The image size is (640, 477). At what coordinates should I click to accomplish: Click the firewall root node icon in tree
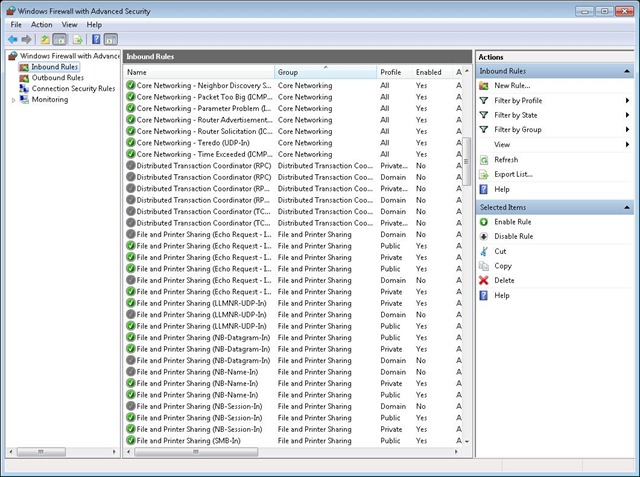[x=13, y=55]
